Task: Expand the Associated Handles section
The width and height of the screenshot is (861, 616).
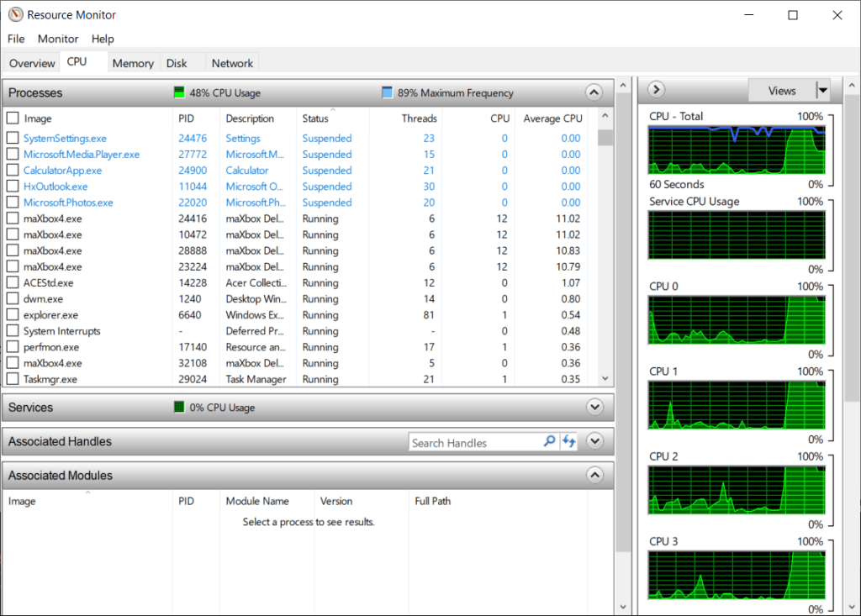Action: point(594,441)
